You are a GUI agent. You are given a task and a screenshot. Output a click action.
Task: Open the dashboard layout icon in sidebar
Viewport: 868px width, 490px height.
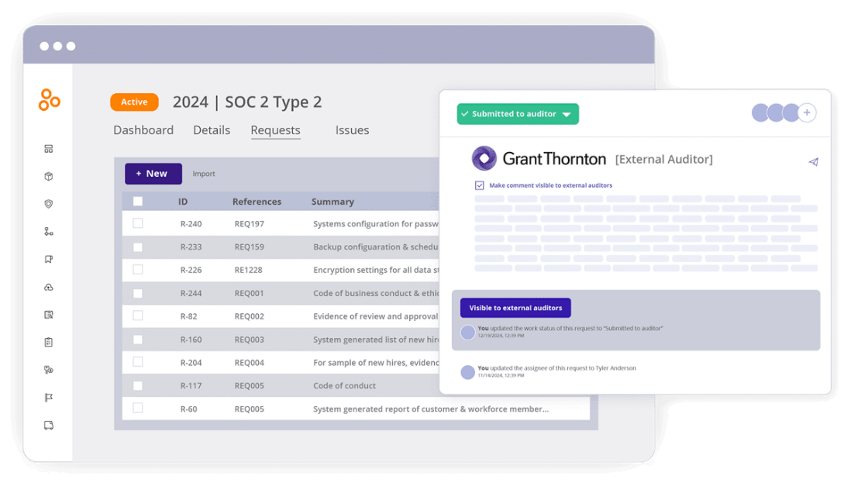point(49,149)
